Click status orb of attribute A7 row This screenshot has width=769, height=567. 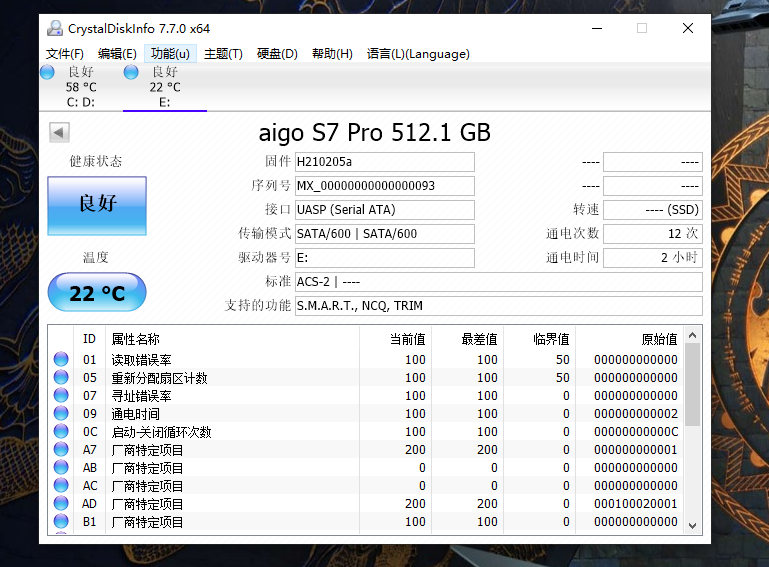point(61,449)
